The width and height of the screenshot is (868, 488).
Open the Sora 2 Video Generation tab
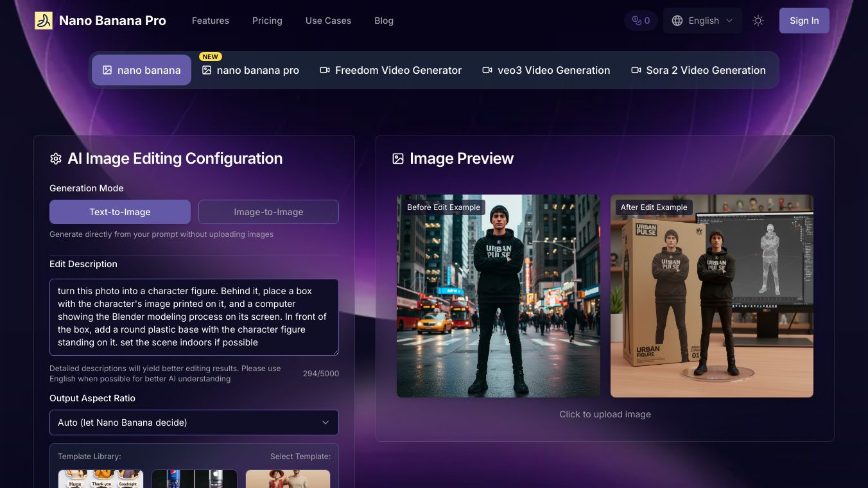[699, 70]
